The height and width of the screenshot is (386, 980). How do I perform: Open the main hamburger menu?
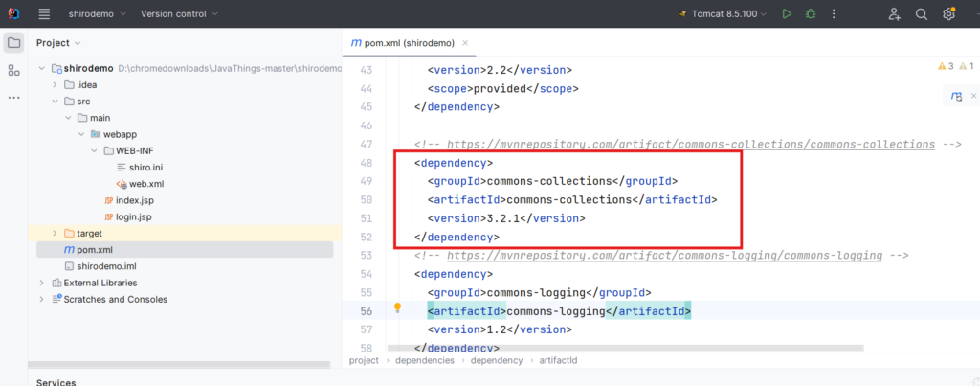coord(44,14)
